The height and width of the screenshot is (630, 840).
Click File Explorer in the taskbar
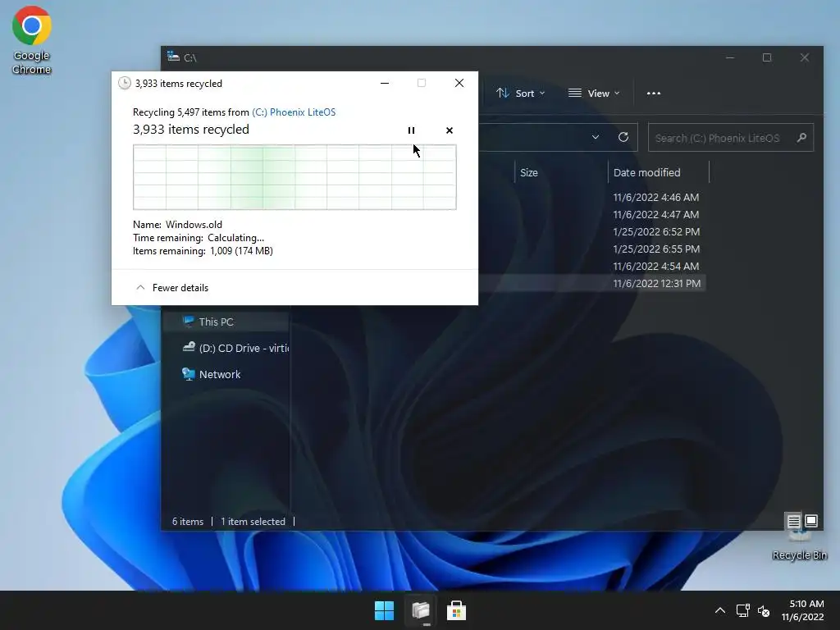pos(421,610)
